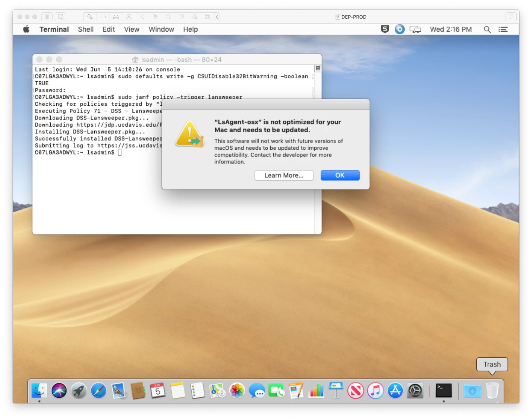Open Notification Center list icon

(503, 29)
